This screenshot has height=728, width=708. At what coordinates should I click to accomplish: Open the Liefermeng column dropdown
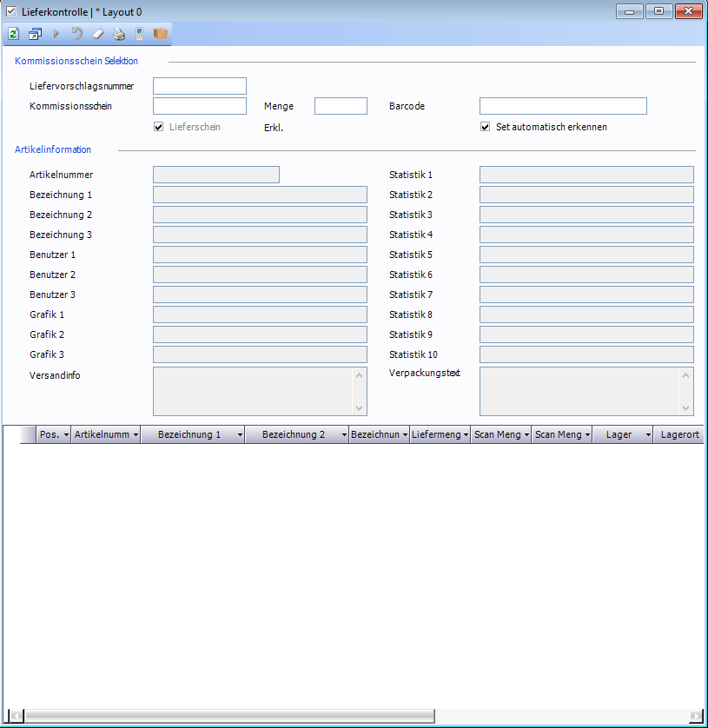coord(466,435)
